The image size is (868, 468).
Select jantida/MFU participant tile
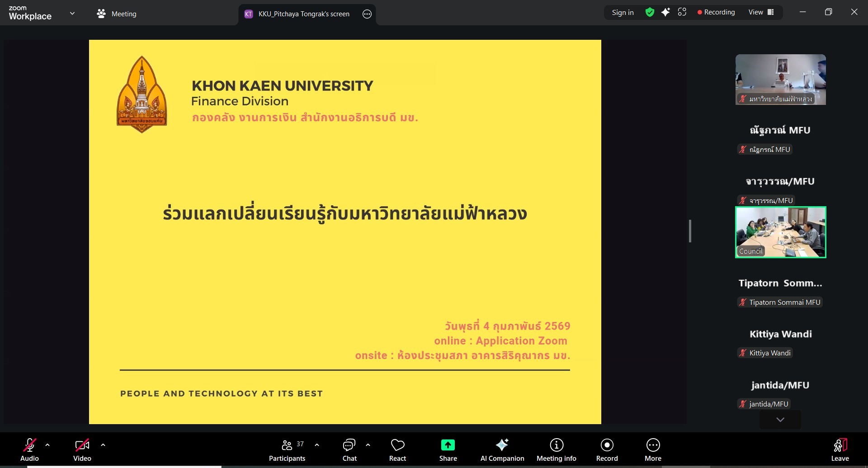(x=781, y=385)
